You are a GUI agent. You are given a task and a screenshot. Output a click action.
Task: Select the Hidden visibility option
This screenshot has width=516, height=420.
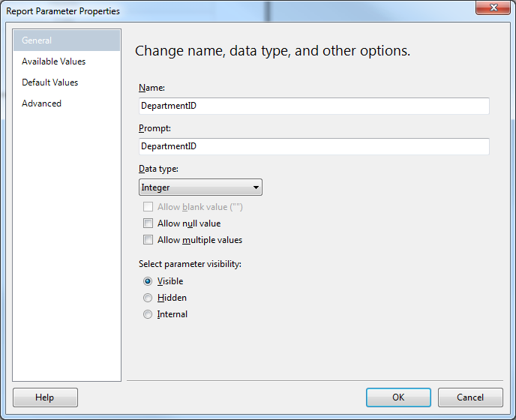click(148, 298)
